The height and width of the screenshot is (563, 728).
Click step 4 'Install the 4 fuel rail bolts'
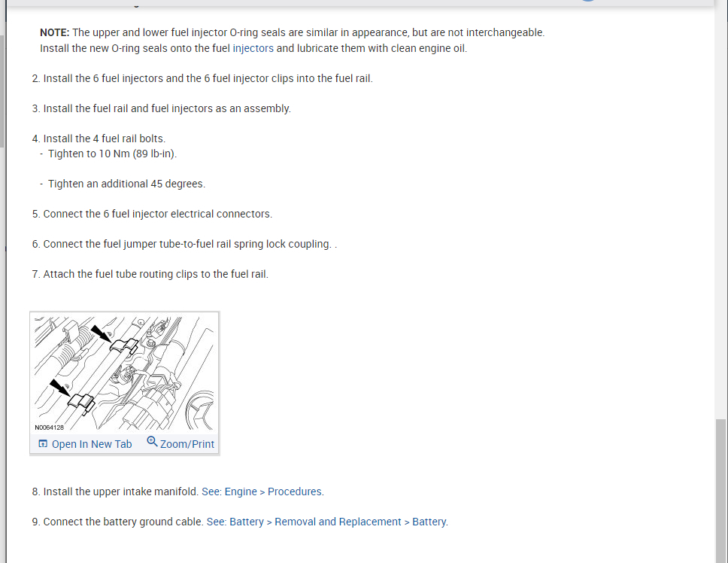click(x=99, y=138)
